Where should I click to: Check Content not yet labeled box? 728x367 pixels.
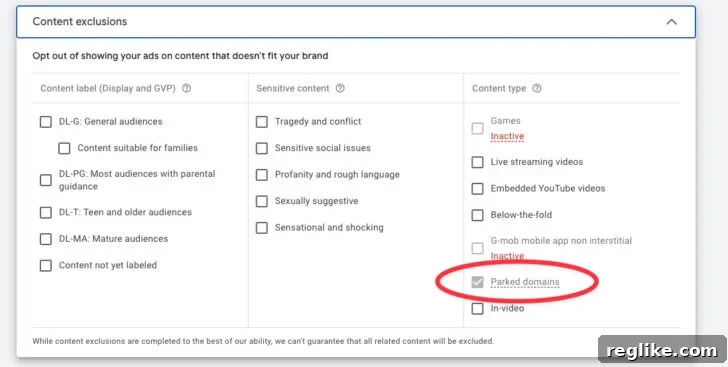tap(46, 265)
